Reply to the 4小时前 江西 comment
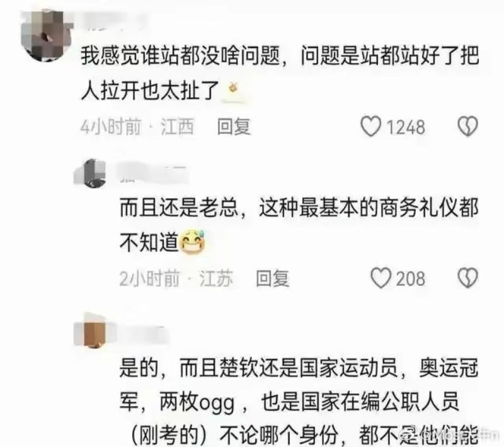The image size is (504, 447). pyautogui.click(x=234, y=127)
